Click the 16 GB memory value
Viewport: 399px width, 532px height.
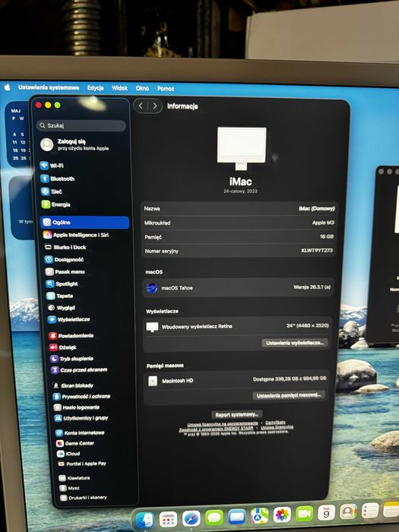coord(327,236)
